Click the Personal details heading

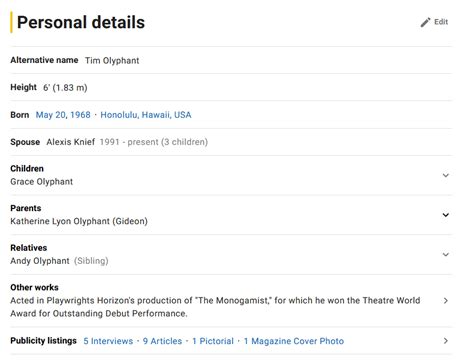[x=81, y=23]
